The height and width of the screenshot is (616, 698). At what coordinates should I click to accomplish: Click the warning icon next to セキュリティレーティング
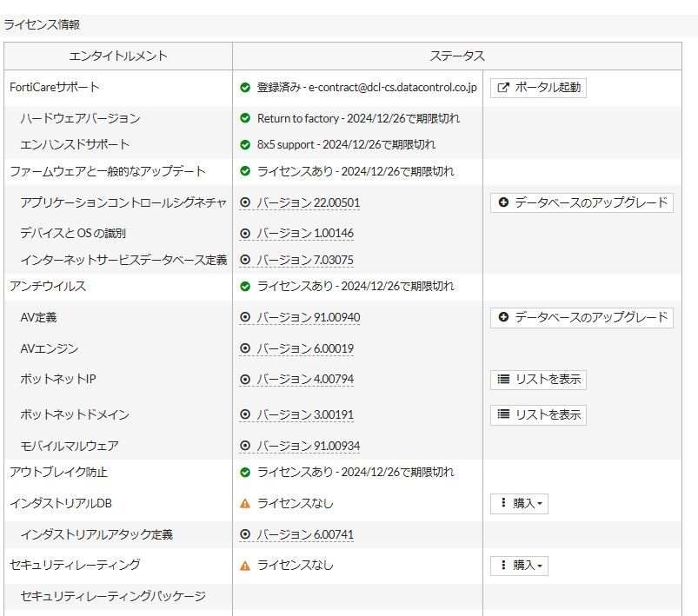247,565
